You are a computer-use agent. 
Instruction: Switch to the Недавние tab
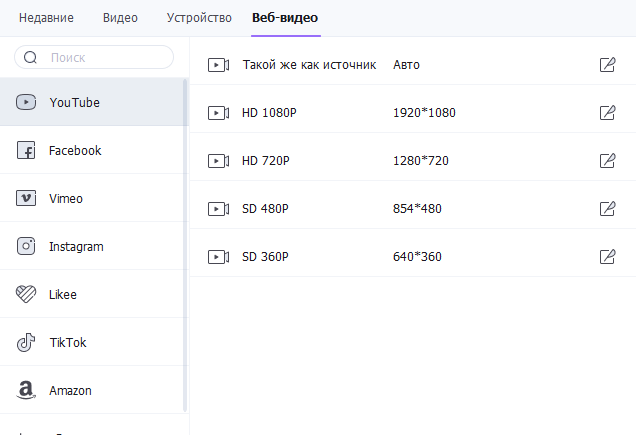46,18
